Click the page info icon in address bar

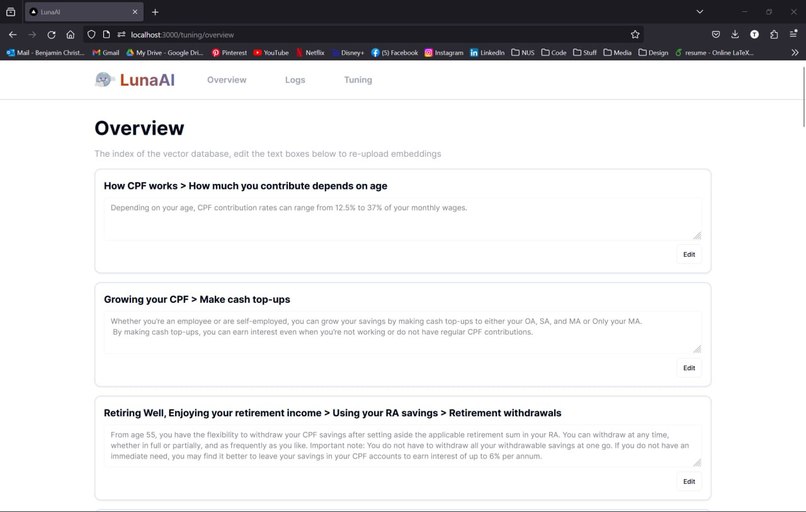[106, 34]
